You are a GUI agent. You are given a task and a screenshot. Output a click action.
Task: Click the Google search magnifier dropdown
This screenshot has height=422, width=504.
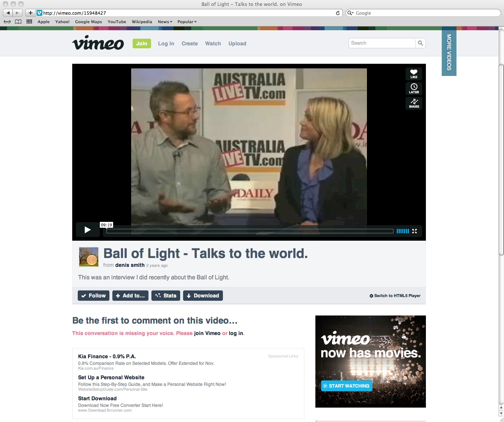[350, 13]
